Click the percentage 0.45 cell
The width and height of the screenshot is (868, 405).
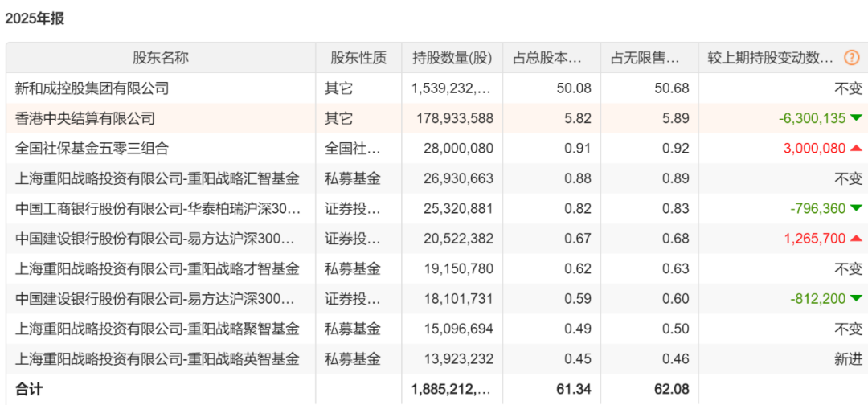tap(577, 359)
